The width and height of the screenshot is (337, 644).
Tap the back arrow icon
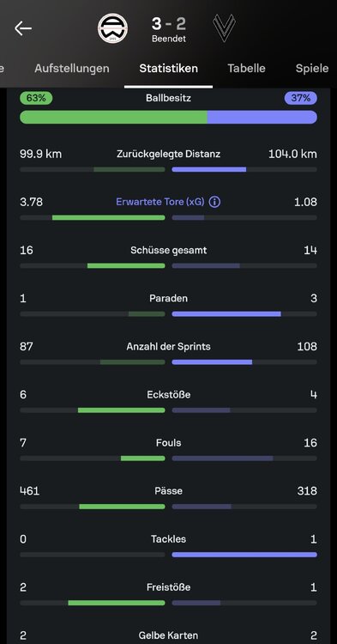(23, 28)
